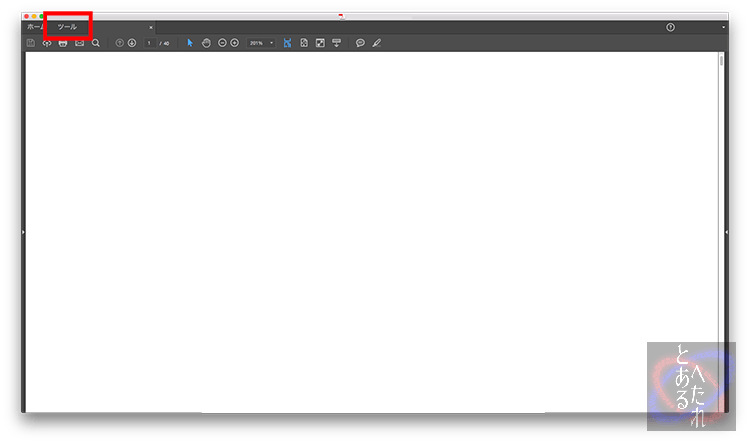The width and height of the screenshot is (750, 443).
Task: Print the document with printer icon
Action: click(x=62, y=43)
